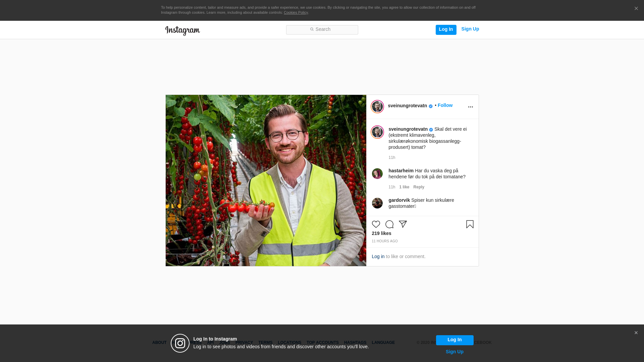Share post via paper plane icon
644x362 pixels.
(402, 224)
